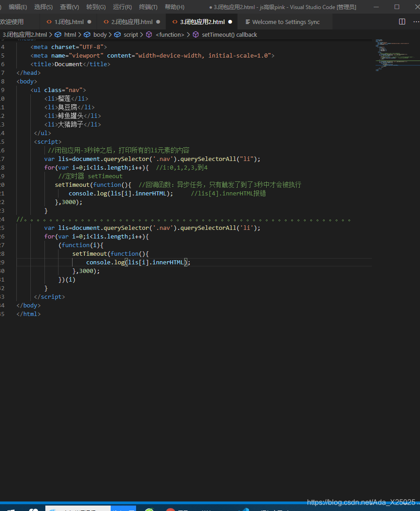Click the 3.闭包应用2.html breadcrumb

tap(25, 34)
